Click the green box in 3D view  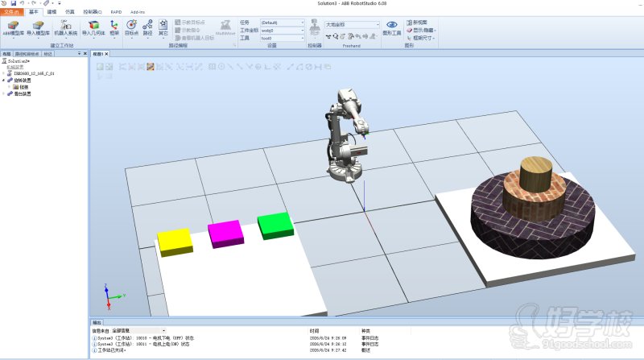(x=275, y=226)
